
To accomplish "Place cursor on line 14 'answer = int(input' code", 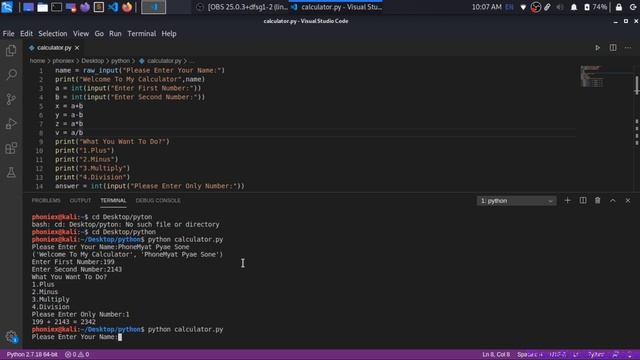I will click(149, 186).
